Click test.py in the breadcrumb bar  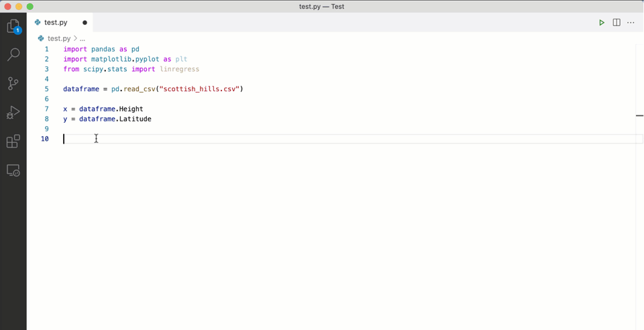[58, 39]
